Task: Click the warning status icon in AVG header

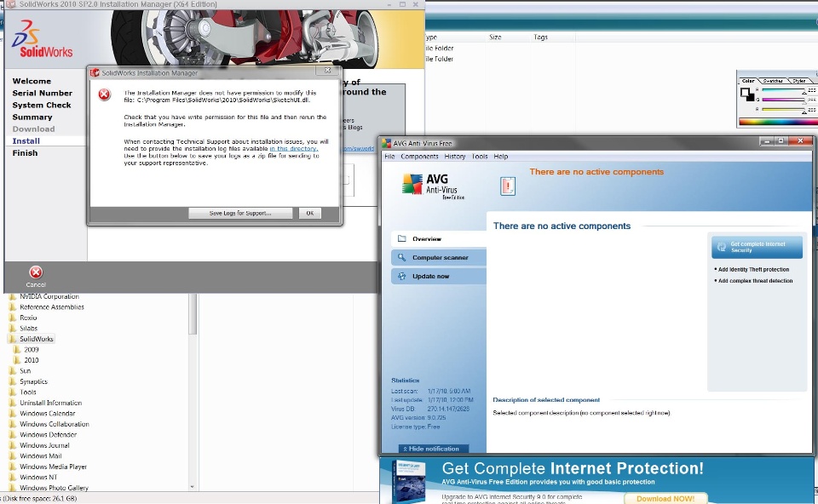Action: pyautogui.click(x=508, y=186)
